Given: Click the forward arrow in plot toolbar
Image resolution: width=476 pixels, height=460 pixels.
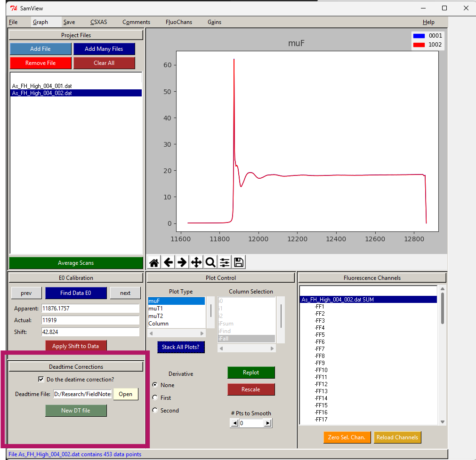Looking at the screenshot, I should (182, 262).
